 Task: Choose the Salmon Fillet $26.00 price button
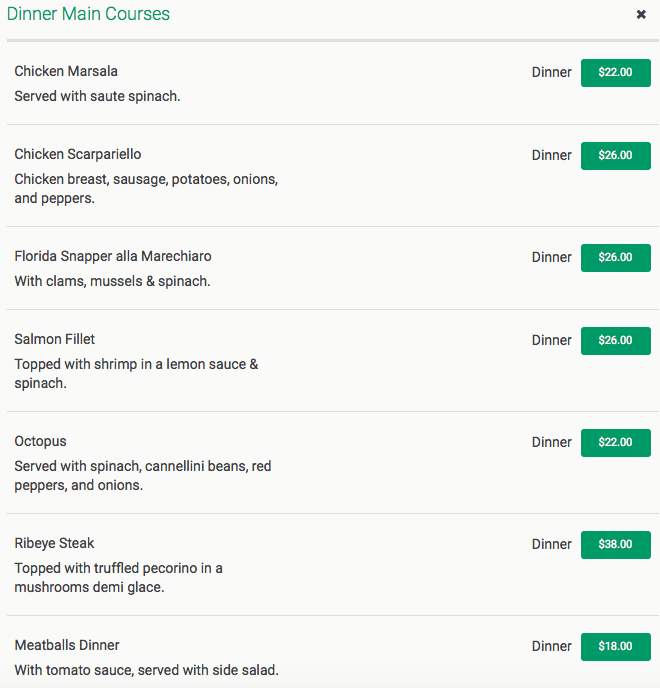point(616,341)
